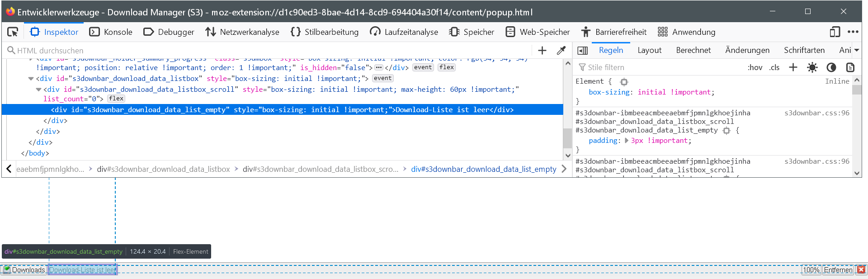
Task: Open the devtools three-dots menu
Action: (x=853, y=32)
